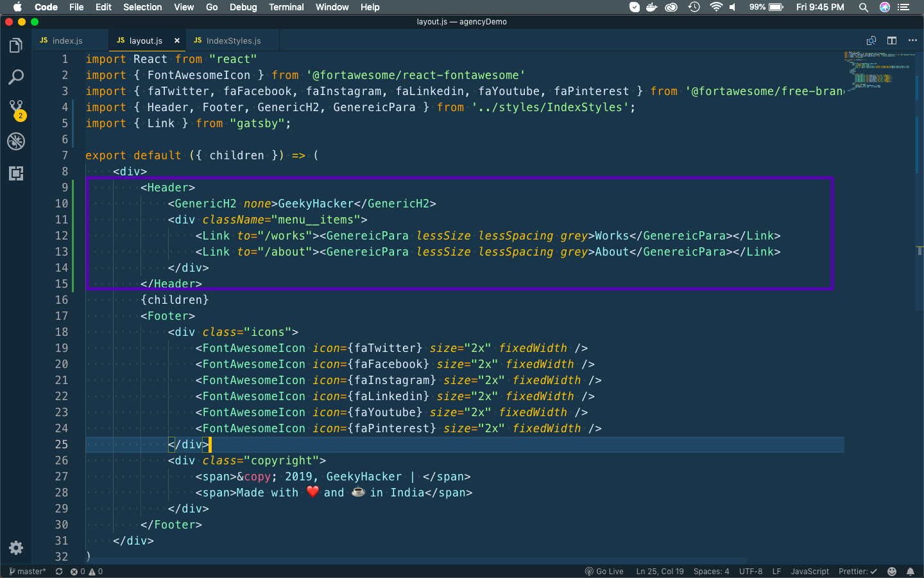
Task: Open the View menu
Action: (184, 7)
